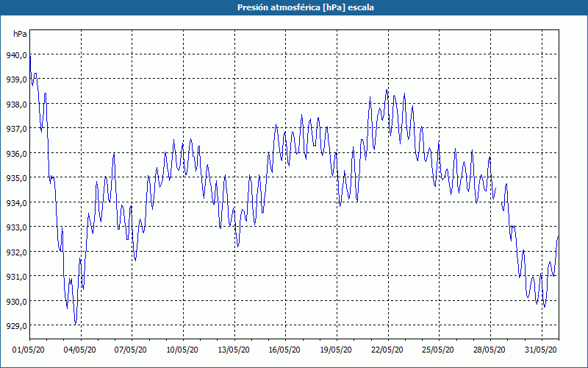Image resolution: width=588 pixels, height=368 pixels.
Task: Select the 933,0 y-axis value
Action: pyautogui.click(x=16, y=227)
